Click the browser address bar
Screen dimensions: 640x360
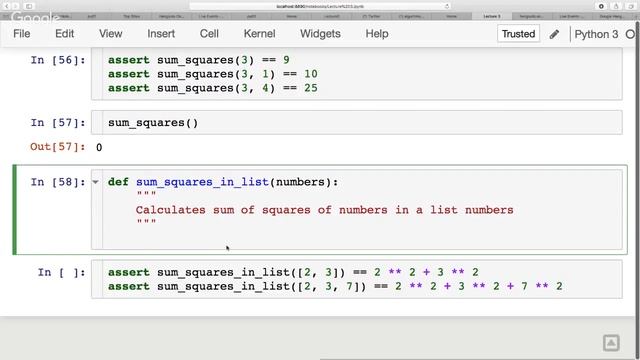click(x=320, y=6)
